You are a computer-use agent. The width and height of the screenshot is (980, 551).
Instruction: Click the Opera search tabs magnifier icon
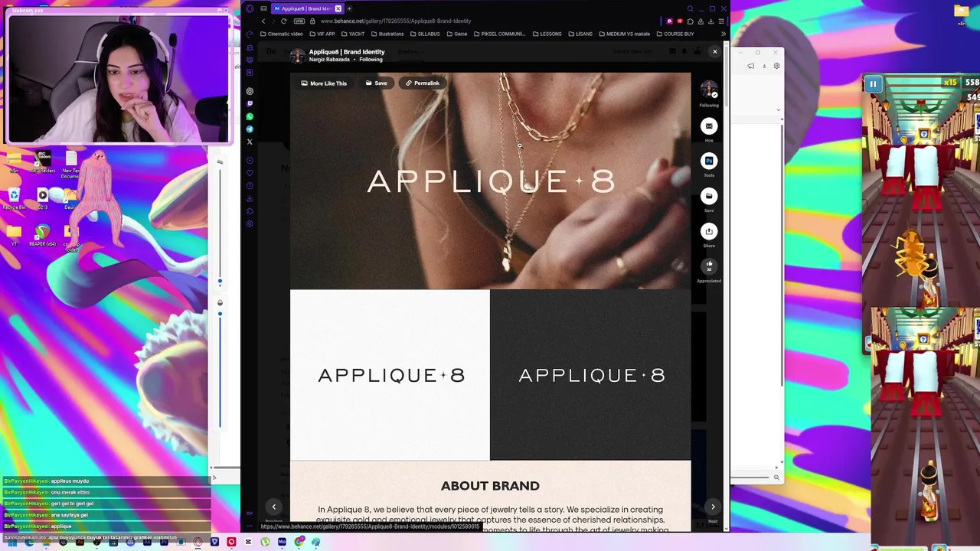pyautogui.click(x=690, y=8)
